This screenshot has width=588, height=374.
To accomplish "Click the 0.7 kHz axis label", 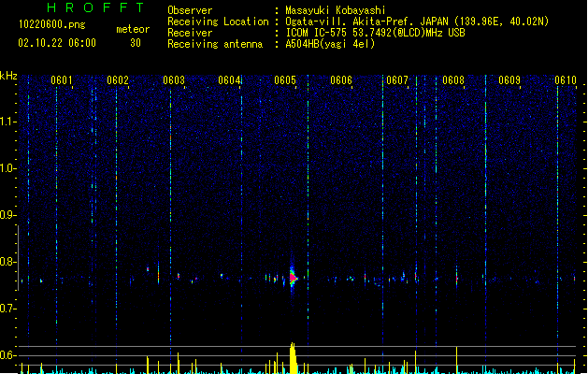I will [x=7, y=309].
